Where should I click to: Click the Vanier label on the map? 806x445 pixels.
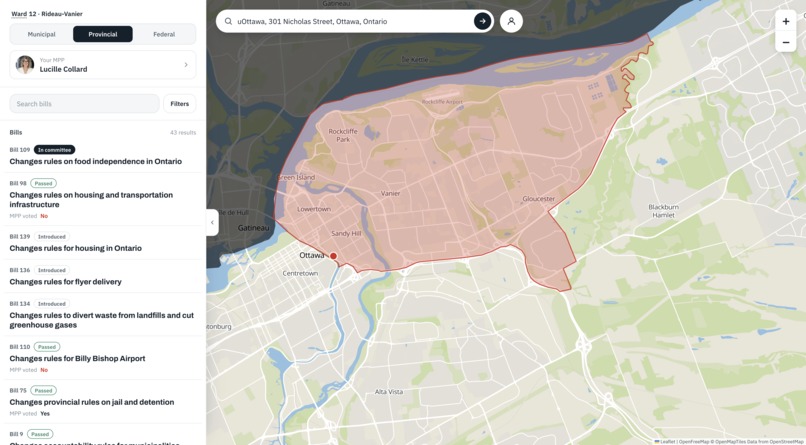(390, 194)
